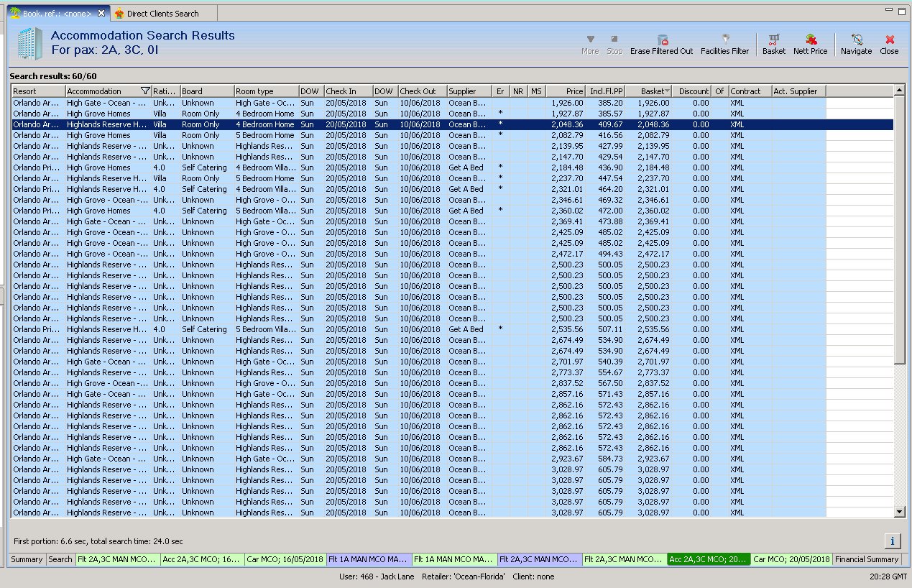Close the Book. ref. tab

[x=101, y=14]
